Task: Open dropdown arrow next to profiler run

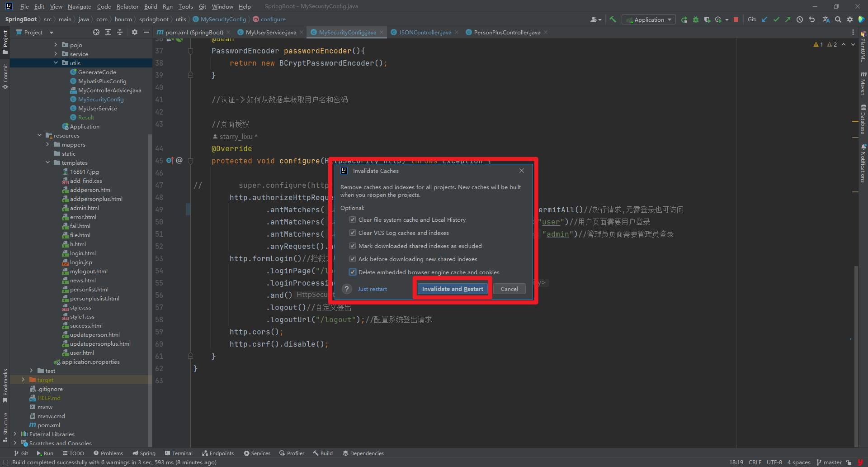Action: [x=727, y=19]
